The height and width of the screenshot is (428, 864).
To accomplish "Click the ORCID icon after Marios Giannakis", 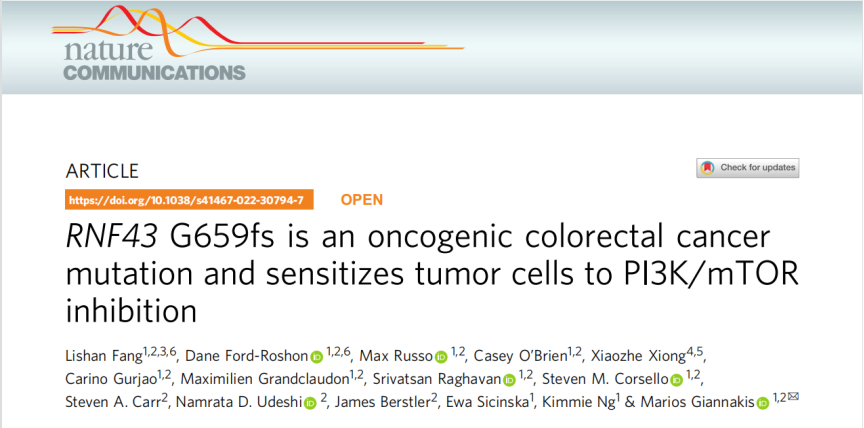I will pyautogui.click(x=763, y=403).
